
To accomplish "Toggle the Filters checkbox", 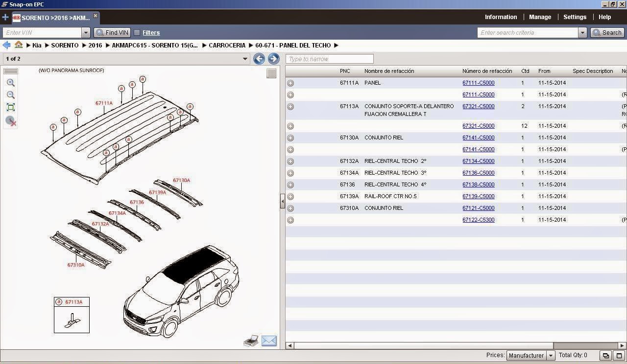I will coord(137,33).
